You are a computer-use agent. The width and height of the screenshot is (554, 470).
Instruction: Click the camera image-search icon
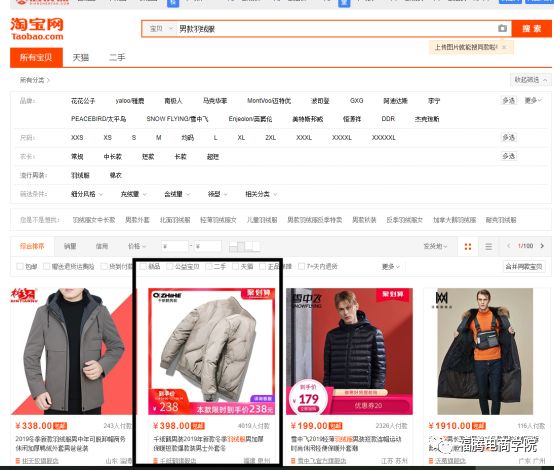pyautogui.click(x=502, y=28)
